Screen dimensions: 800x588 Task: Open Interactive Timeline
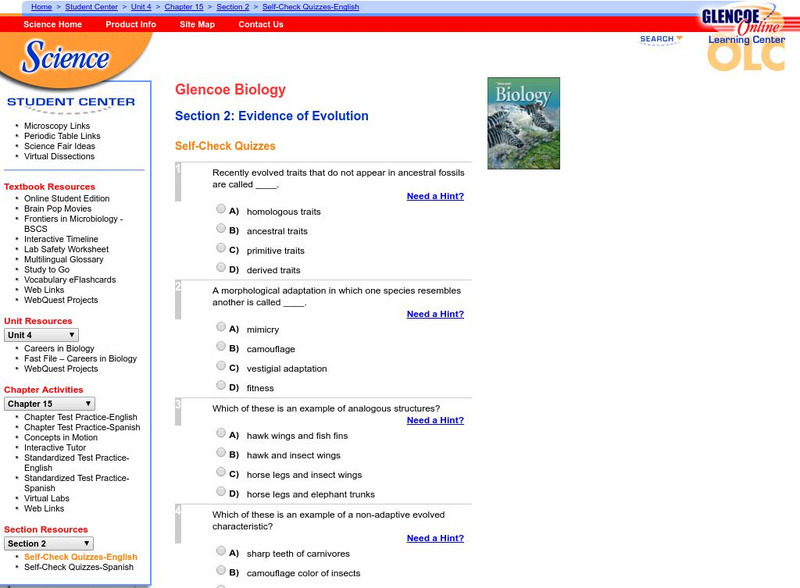(x=61, y=239)
